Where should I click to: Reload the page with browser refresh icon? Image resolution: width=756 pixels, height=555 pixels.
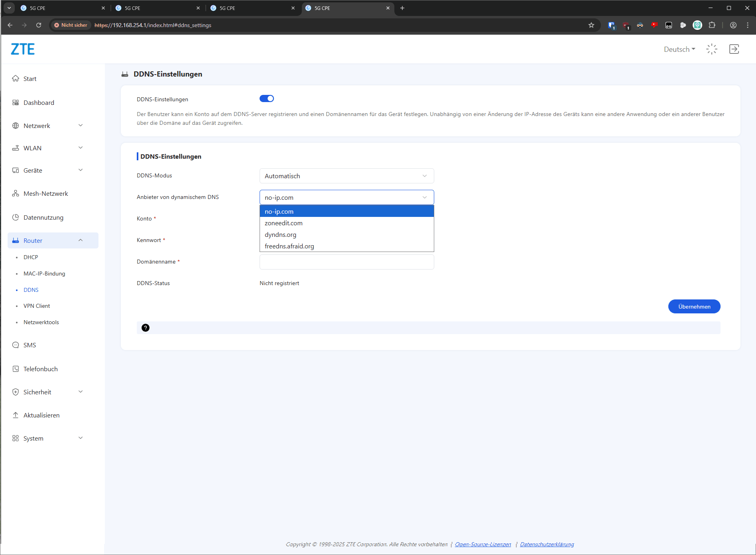tap(39, 25)
